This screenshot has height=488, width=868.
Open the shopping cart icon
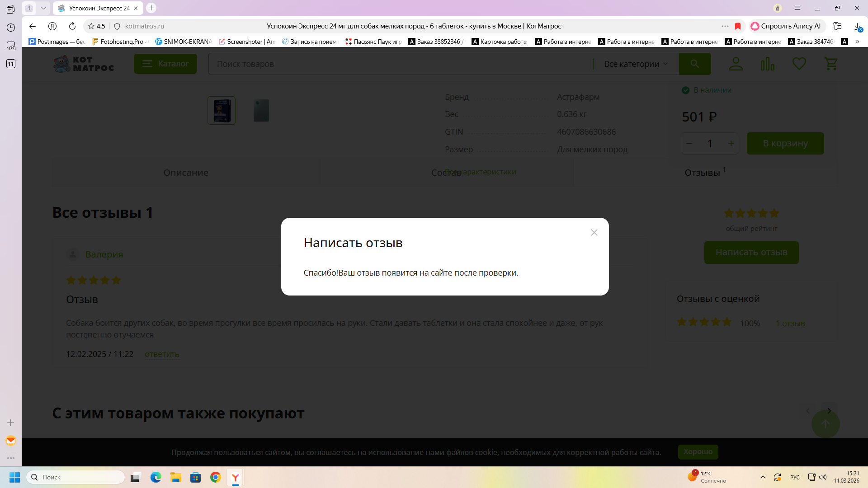tap(831, 64)
